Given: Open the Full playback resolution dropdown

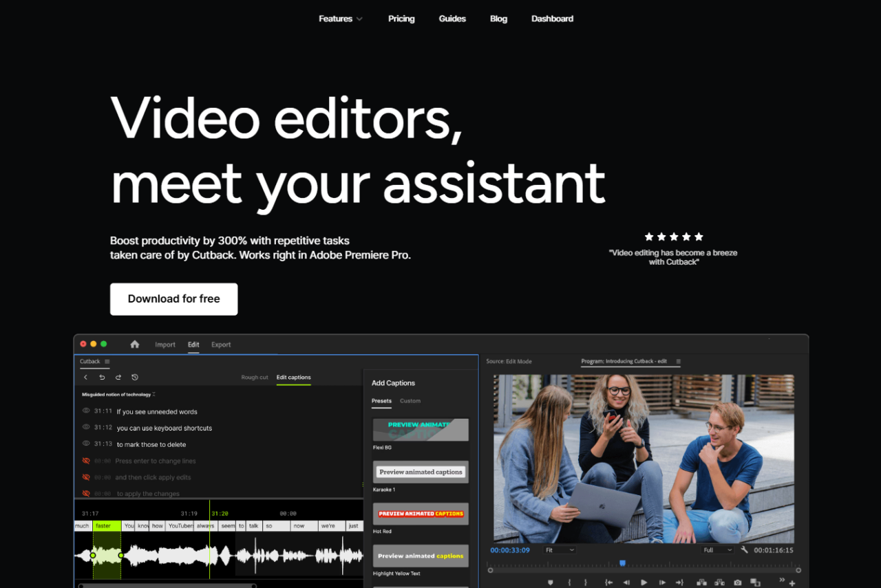Looking at the screenshot, I should [718, 550].
